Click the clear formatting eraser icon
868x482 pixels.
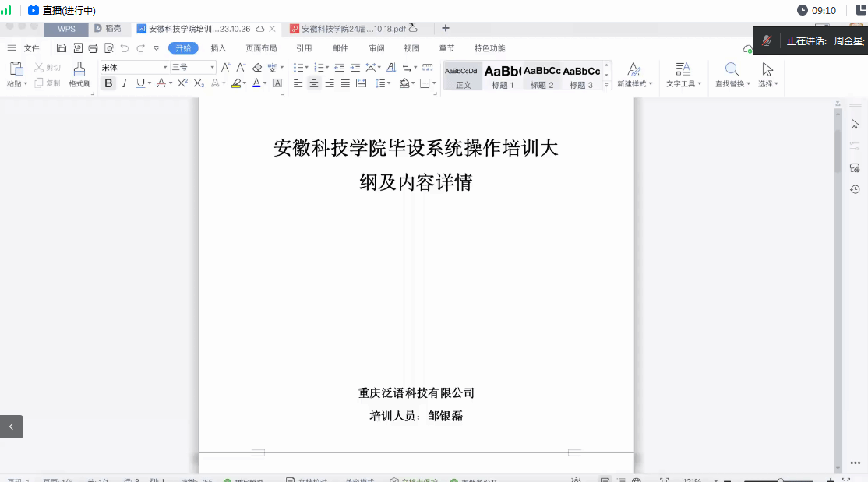[x=257, y=68]
